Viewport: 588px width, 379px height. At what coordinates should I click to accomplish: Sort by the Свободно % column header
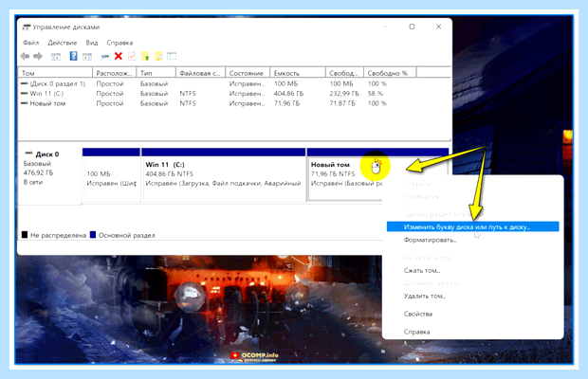pyautogui.click(x=390, y=73)
